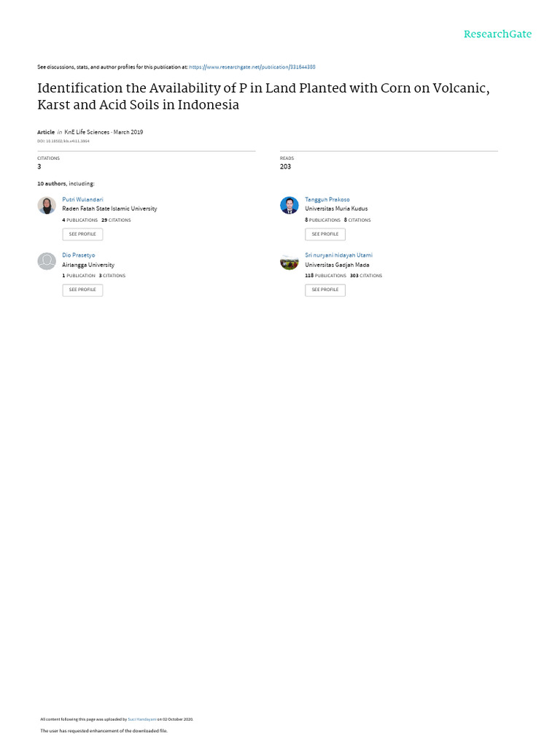This screenshot has height=747, width=560.
Task: Click the DOI text below the journal
Action: pyautogui.click(x=63, y=141)
